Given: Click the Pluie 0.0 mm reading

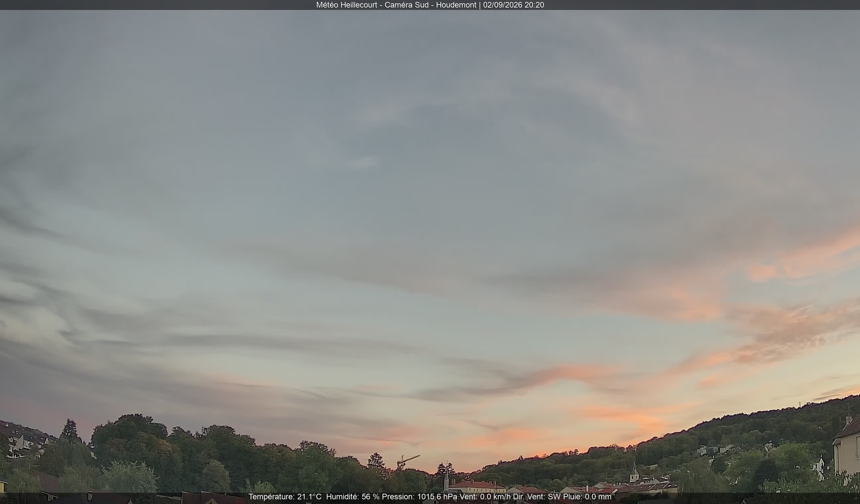Looking at the screenshot, I should pyautogui.click(x=587, y=497).
